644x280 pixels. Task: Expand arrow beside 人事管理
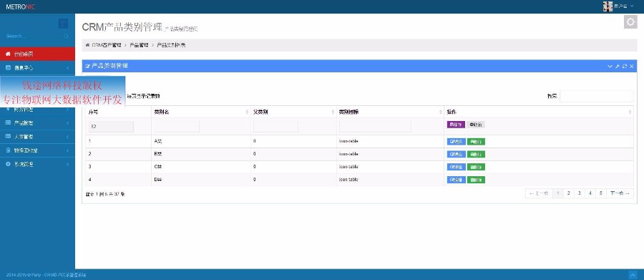click(x=67, y=137)
